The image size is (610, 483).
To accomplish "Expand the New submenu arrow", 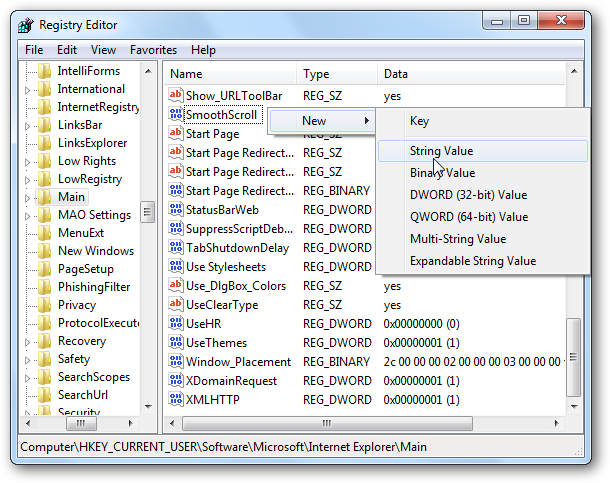I will 366,121.
